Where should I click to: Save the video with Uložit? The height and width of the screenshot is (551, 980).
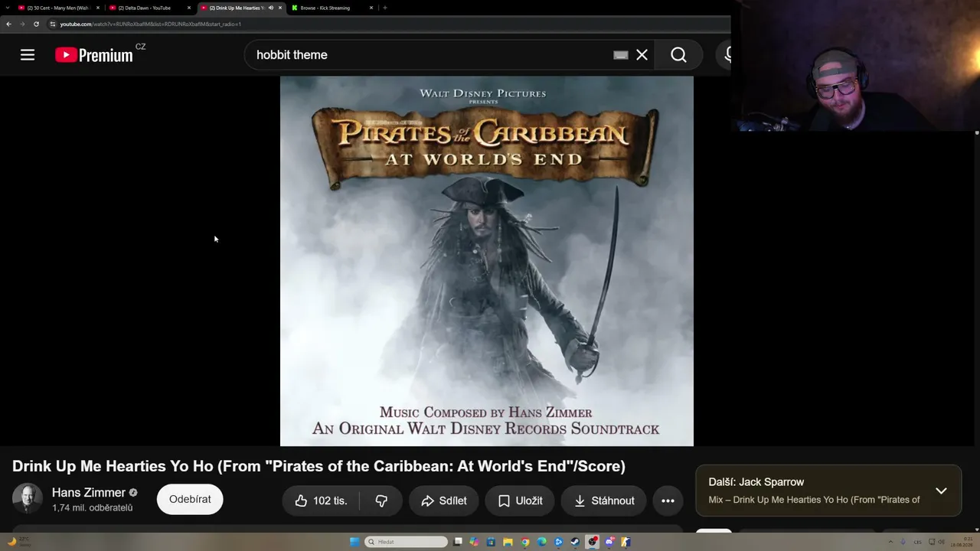point(520,500)
